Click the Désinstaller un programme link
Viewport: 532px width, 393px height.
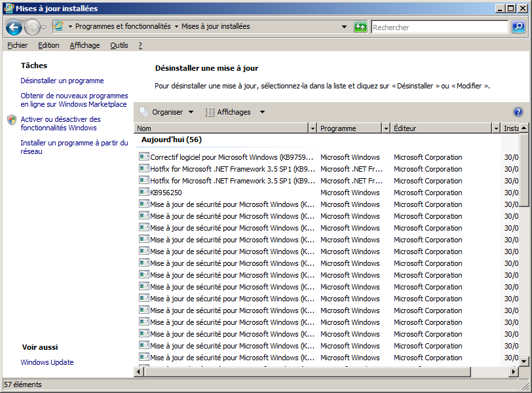click(x=62, y=81)
